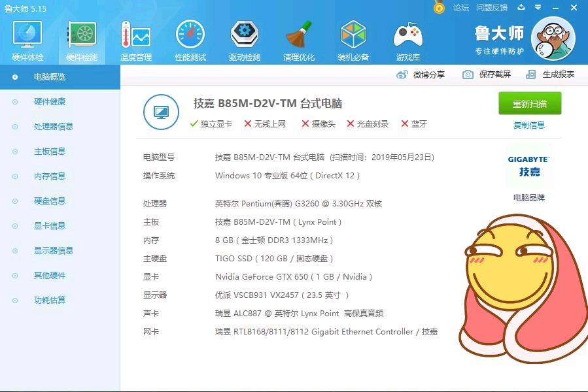Click 8 GB 金士顿 DDR3 1333MHz text
Screen dimensions: 588x392
coord(274,240)
